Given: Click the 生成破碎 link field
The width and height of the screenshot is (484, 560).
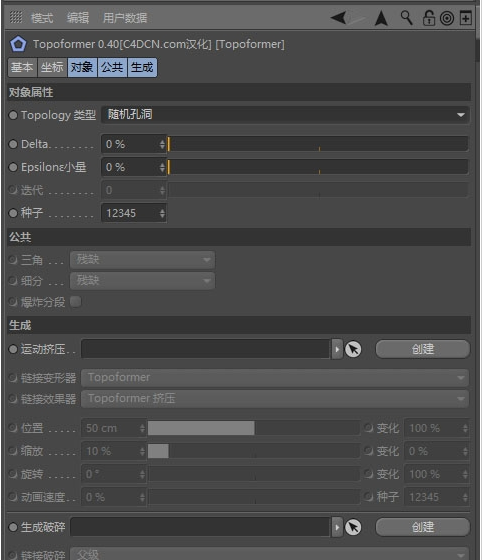Looking at the screenshot, I should [200, 527].
